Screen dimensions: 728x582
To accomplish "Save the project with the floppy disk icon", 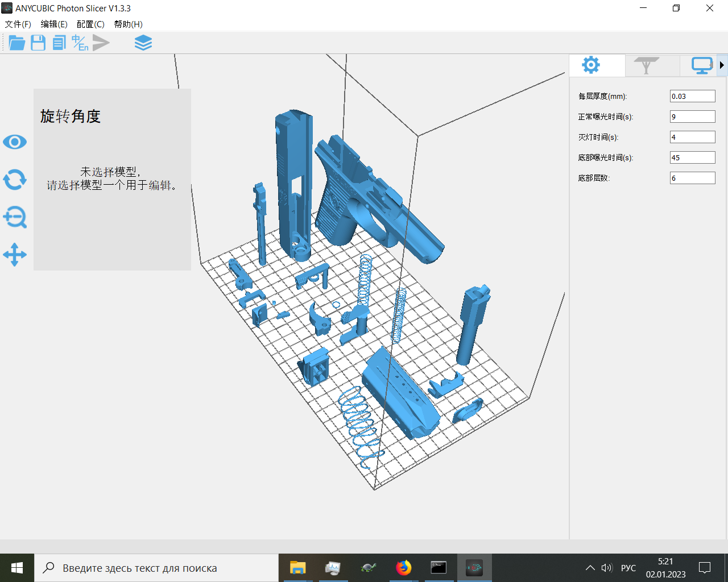I will point(38,43).
